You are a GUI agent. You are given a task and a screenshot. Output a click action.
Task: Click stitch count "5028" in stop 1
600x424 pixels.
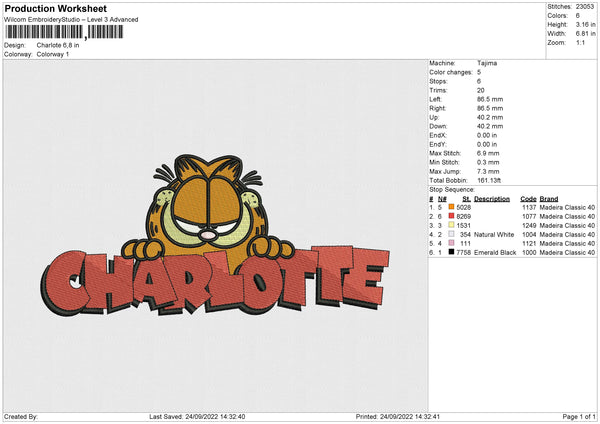click(x=463, y=207)
